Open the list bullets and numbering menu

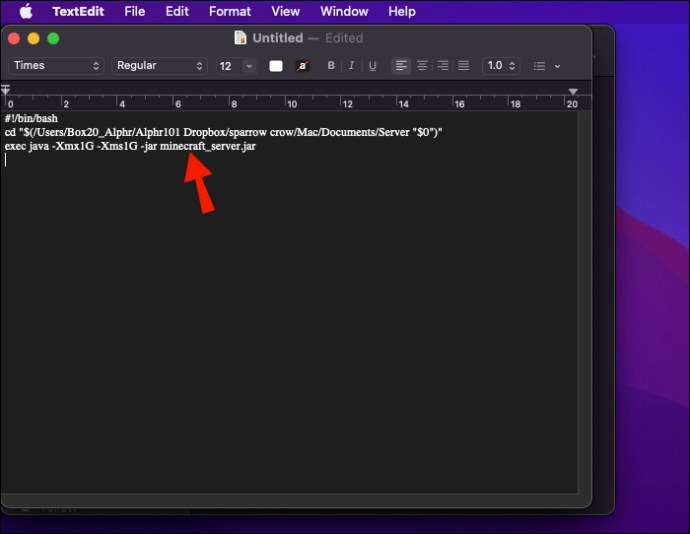[546, 66]
